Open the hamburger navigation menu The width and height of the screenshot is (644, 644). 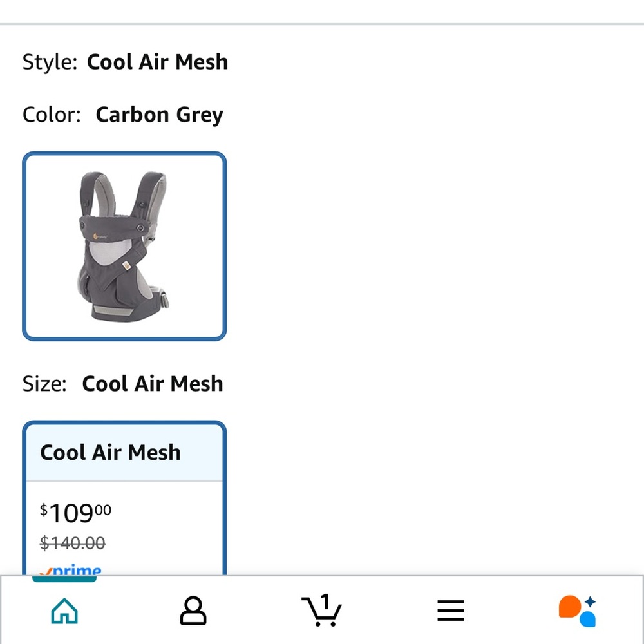(x=451, y=610)
